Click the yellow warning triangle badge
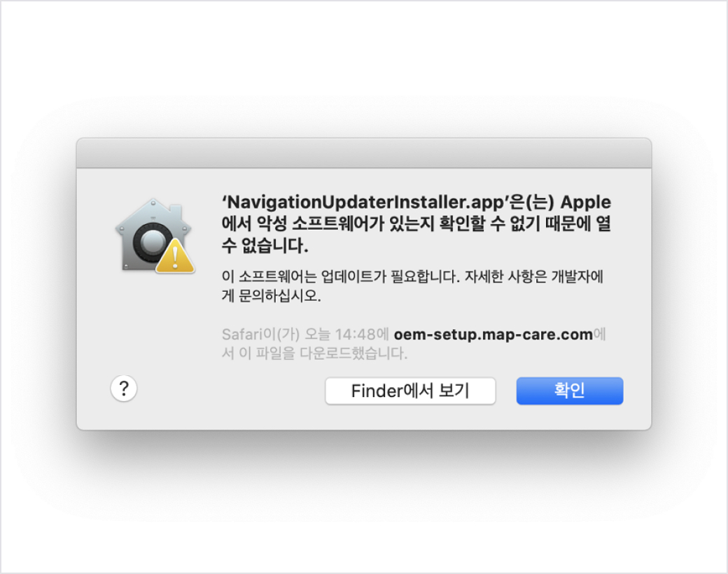Image resolution: width=728 pixels, height=574 pixels. pos(175,256)
